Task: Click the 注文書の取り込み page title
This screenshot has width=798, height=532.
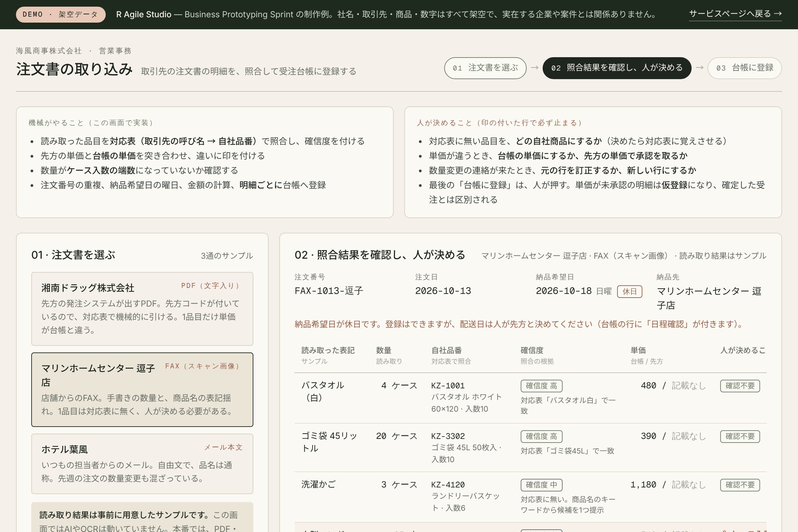Action: click(74, 69)
